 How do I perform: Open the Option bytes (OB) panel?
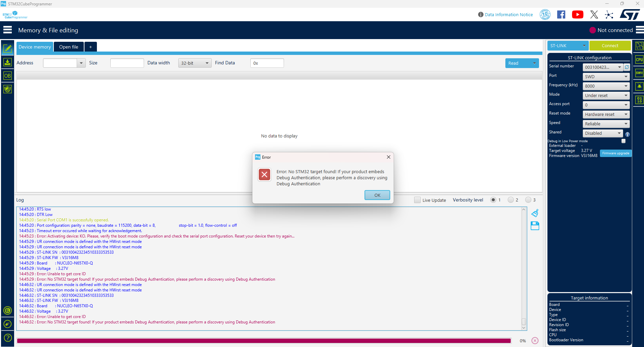click(x=7, y=75)
